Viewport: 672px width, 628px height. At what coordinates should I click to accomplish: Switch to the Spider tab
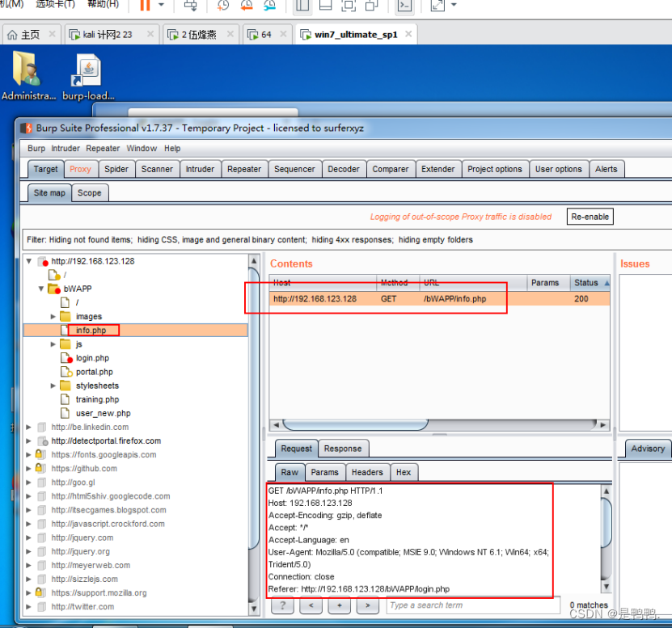pyautogui.click(x=116, y=169)
